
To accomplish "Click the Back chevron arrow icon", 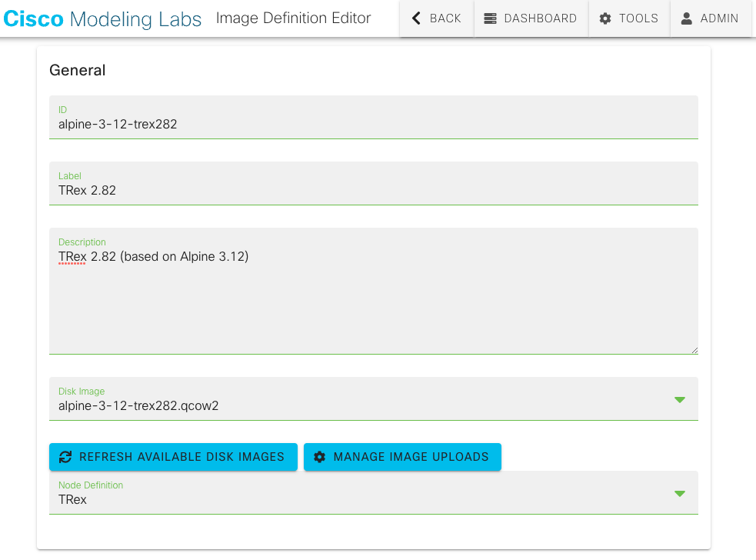I will pyautogui.click(x=416, y=18).
